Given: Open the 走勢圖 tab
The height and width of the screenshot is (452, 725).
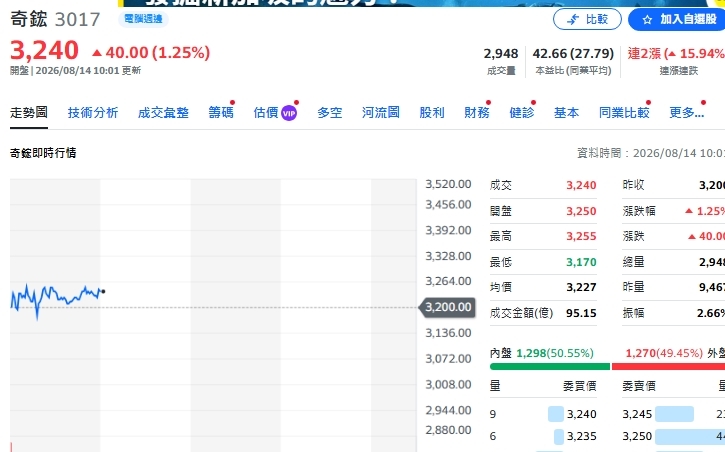Looking at the screenshot, I should pyautogui.click(x=29, y=112).
